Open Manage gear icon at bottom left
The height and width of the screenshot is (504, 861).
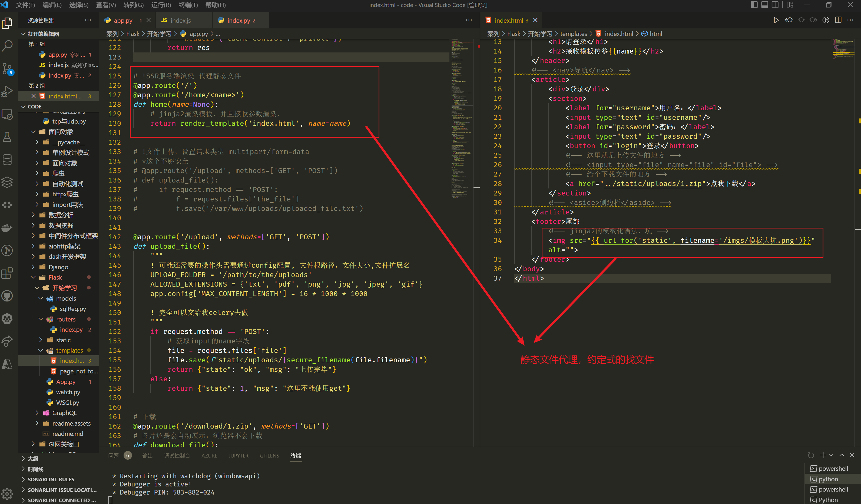pyautogui.click(x=8, y=493)
